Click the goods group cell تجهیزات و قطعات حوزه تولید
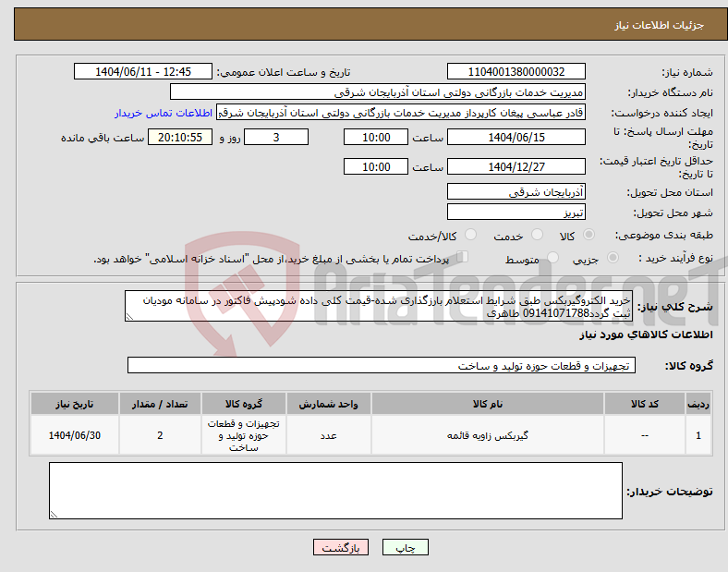The width and height of the screenshot is (728, 572). click(244, 435)
